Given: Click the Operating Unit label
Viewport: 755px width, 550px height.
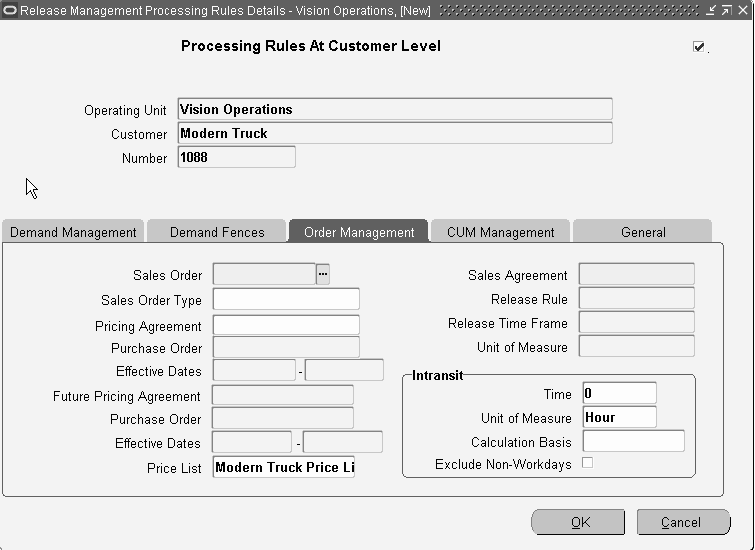Looking at the screenshot, I should [x=125, y=110].
